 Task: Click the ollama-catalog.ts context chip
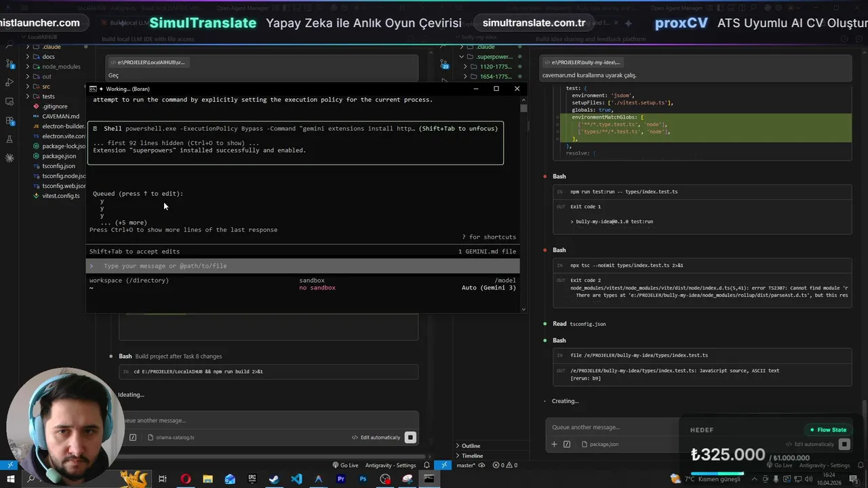pyautogui.click(x=170, y=437)
